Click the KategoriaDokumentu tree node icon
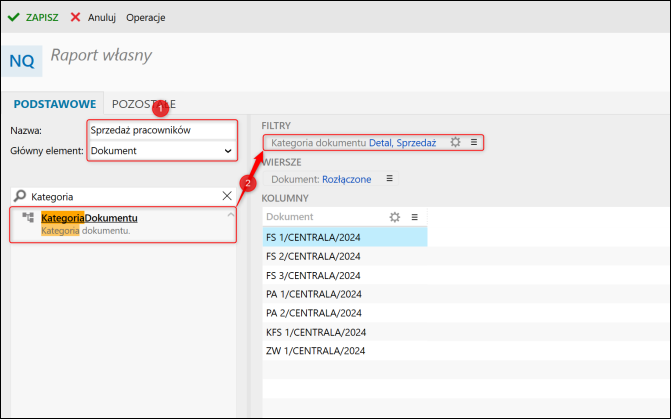The image size is (671, 419). (x=28, y=217)
